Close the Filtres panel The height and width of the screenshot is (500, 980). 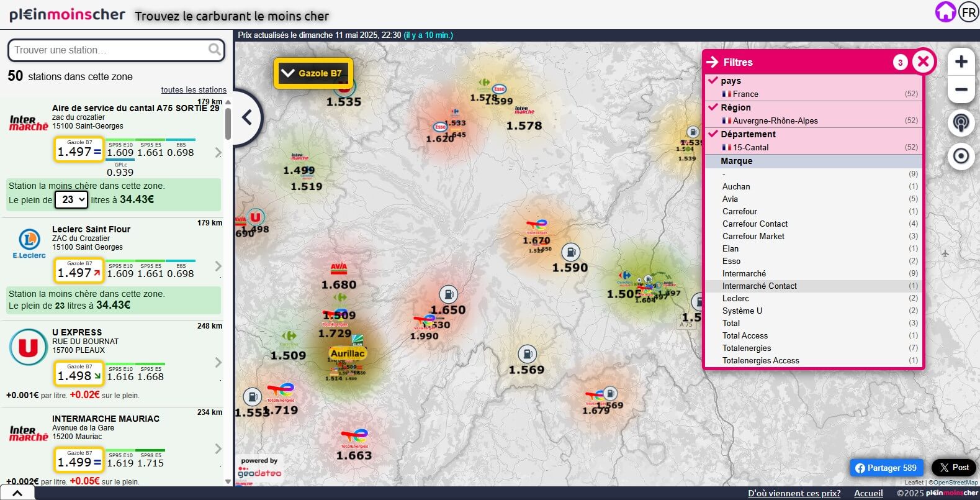click(x=924, y=61)
